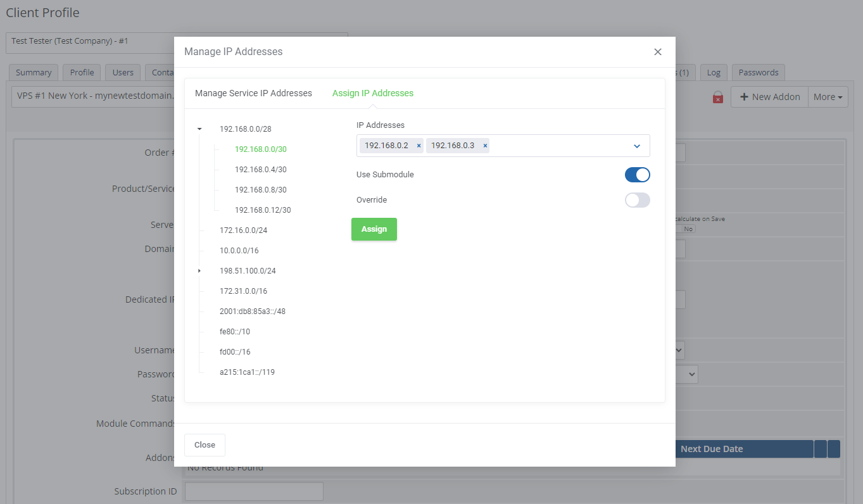The height and width of the screenshot is (504, 863).
Task: Click the New Addon button
Action: pyautogui.click(x=769, y=96)
